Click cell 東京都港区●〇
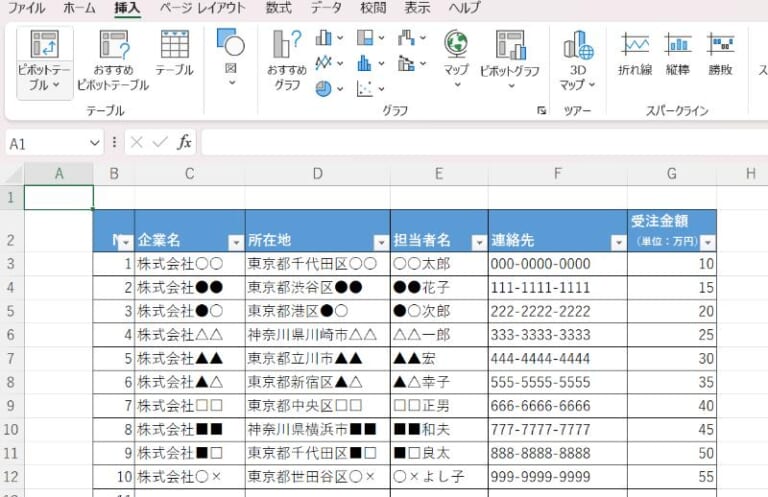The width and height of the screenshot is (768, 497). tap(317, 311)
